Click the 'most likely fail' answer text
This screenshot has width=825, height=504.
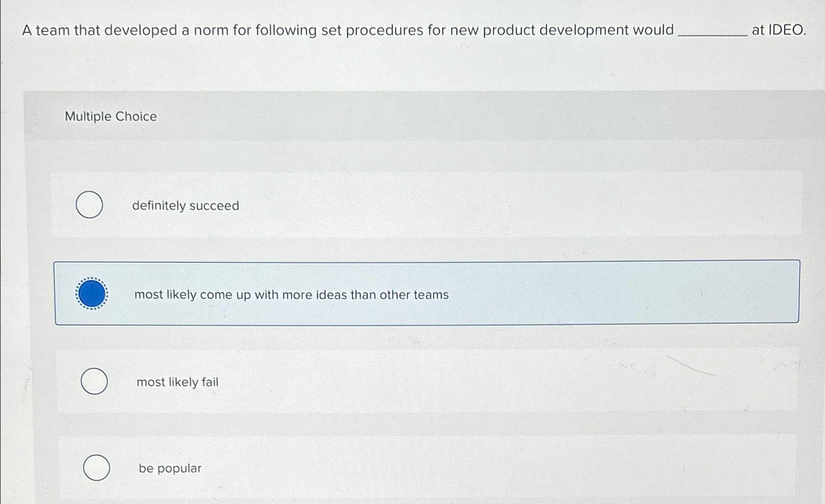coord(177,382)
